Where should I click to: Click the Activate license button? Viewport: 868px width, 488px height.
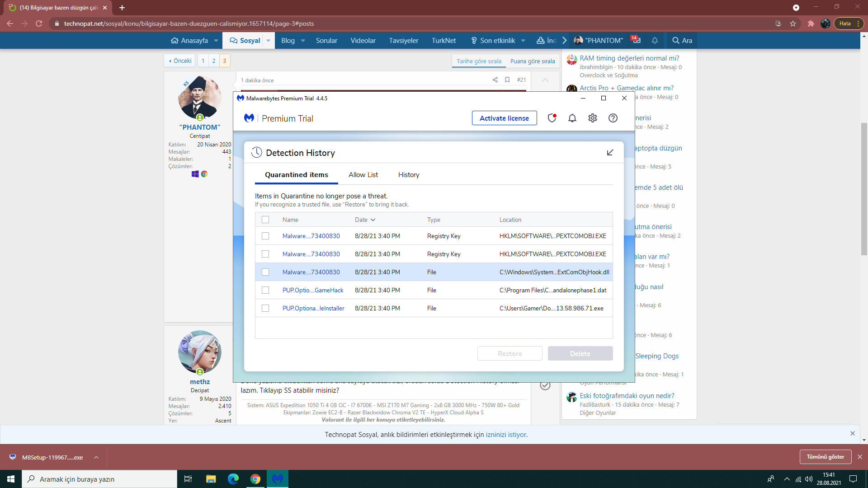pyautogui.click(x=504, y=118)
